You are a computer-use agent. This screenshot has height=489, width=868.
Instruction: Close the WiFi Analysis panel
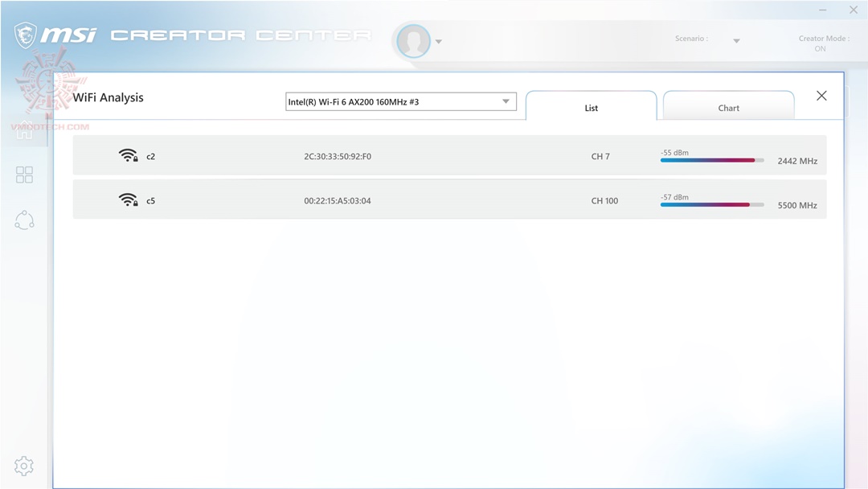[x=821, y=96]
